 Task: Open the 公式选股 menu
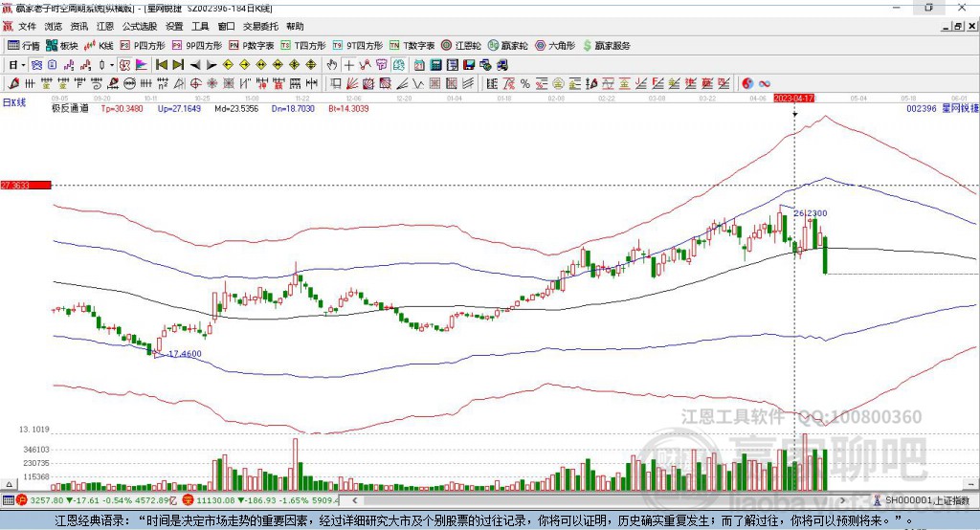point(138,27)
